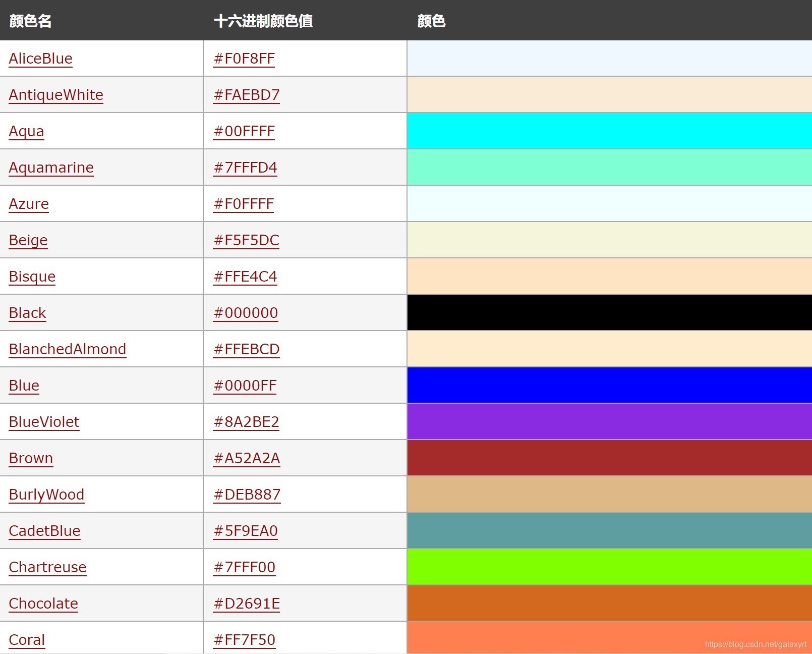812x654 pixels.
Task: Click the #5F9EA0 hex value link
Action: tap(246, 531)
